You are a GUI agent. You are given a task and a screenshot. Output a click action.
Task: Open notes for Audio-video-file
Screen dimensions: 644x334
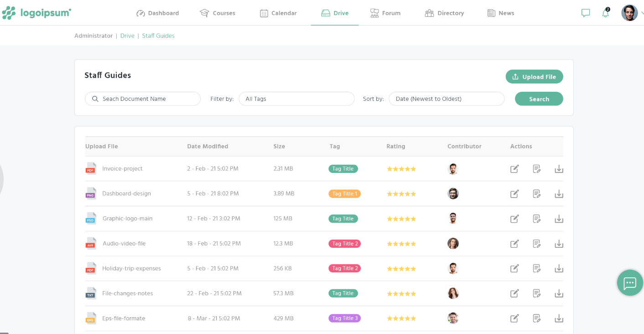click(537, 244)
